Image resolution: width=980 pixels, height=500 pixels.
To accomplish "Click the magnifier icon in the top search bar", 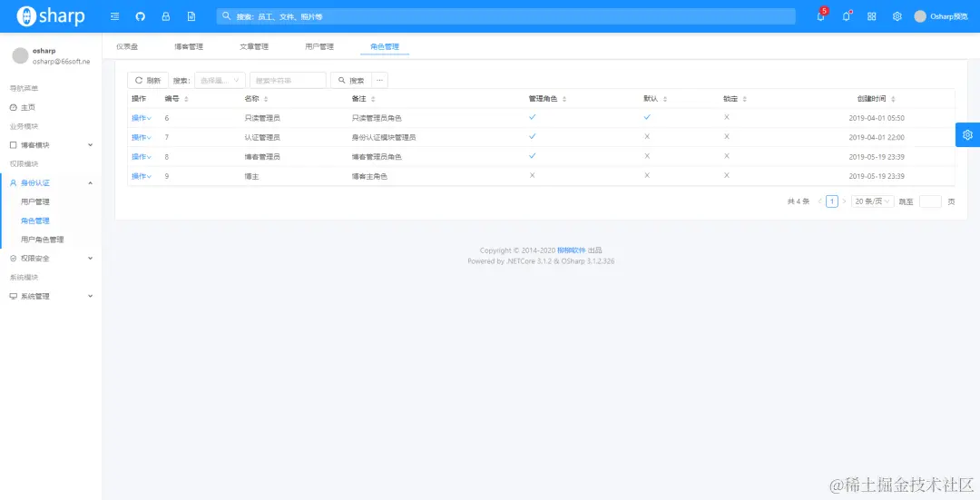I will tap(227, 16).
